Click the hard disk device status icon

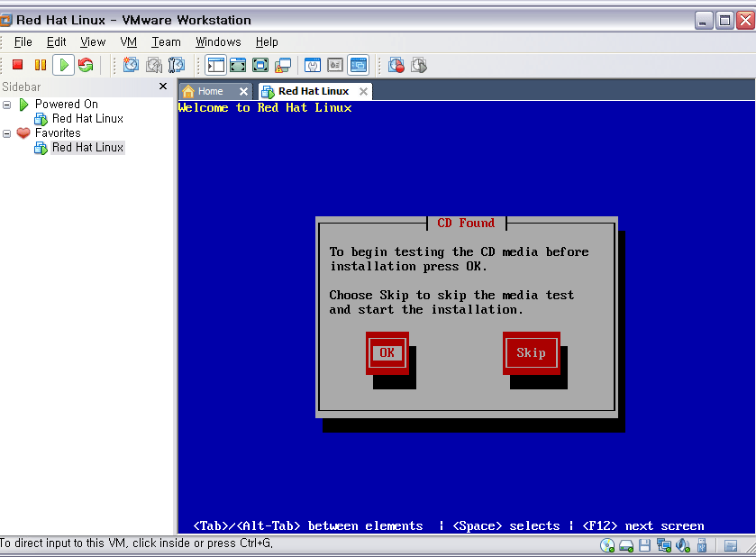(x=626, y=545)
